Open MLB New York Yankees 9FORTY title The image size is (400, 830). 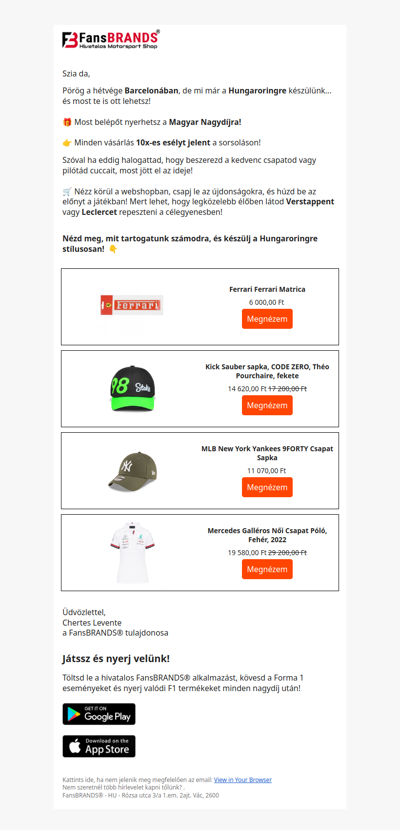coord(267,453)
